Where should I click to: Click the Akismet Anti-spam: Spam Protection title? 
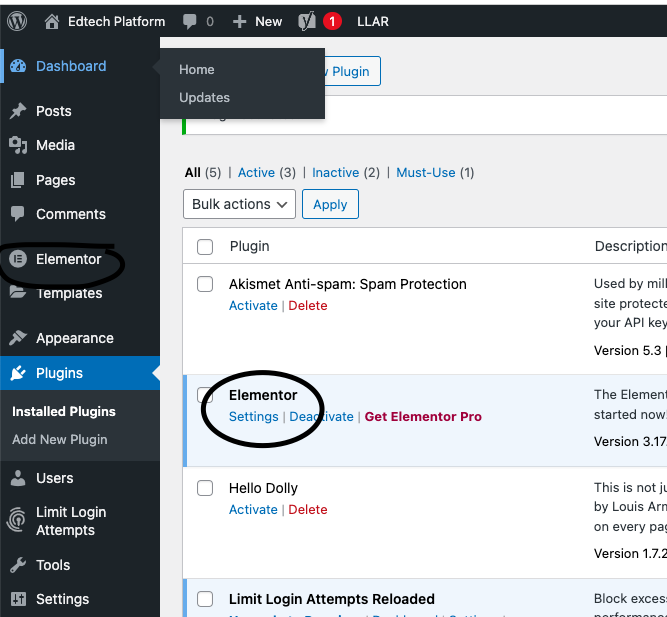pos(348,284)
